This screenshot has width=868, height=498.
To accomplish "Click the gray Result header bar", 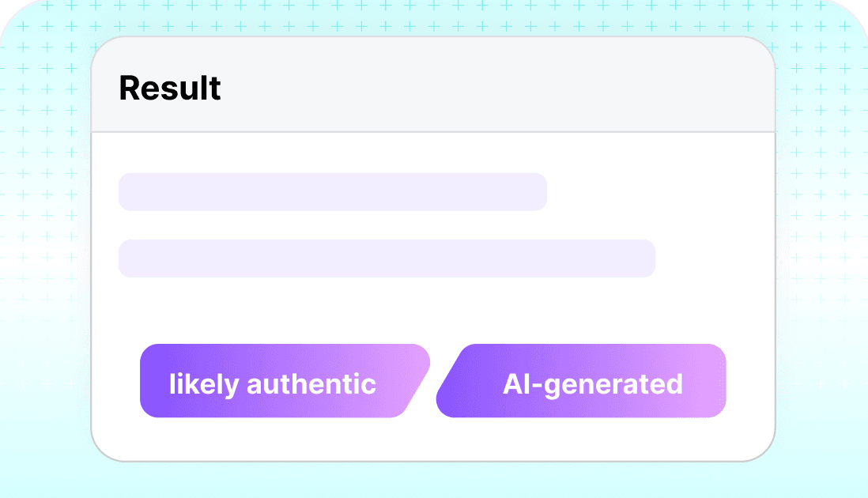I will coord(433,85).
